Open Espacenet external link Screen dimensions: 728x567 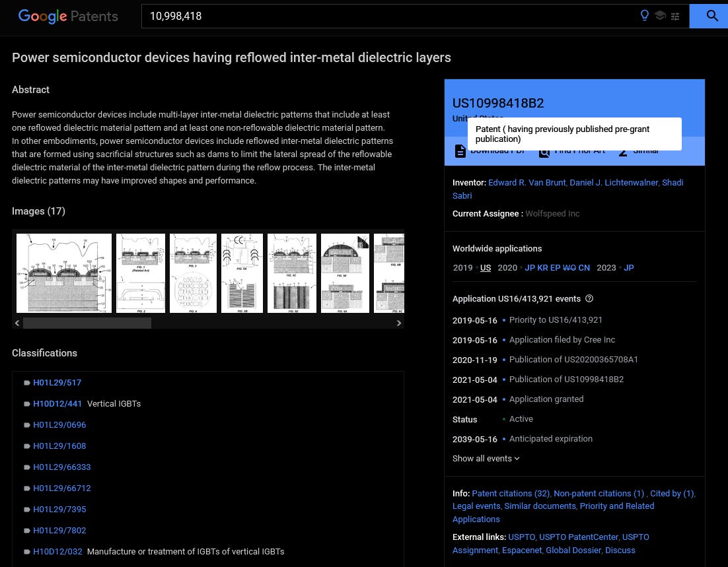[x=522, y=550]
